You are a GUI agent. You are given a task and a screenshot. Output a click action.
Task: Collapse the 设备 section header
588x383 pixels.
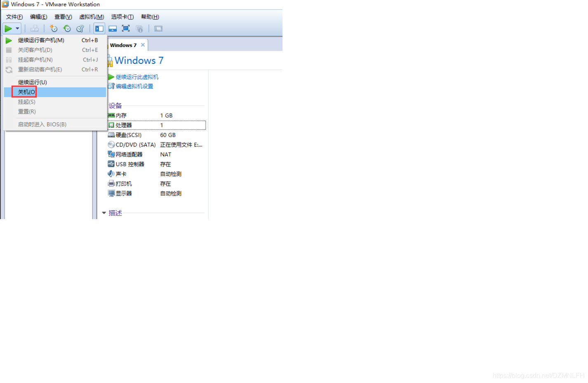[115, 106]
